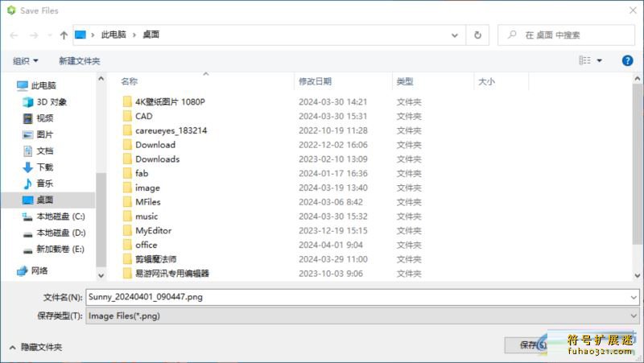Click the blue Help question mark icon
The image size is (644, 363).
click(627, 60)
